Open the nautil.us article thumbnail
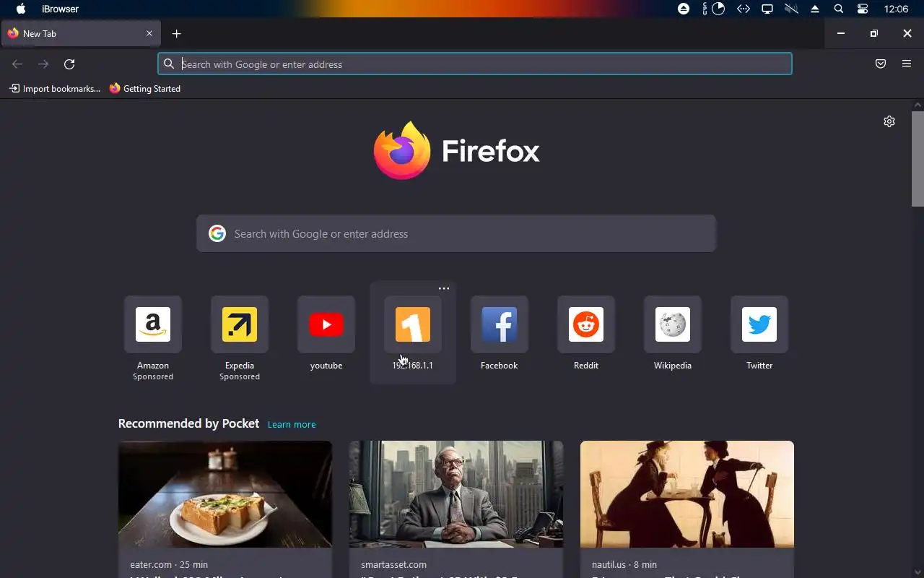The height and width of the screenshot is (578, 924). (687, 494)
